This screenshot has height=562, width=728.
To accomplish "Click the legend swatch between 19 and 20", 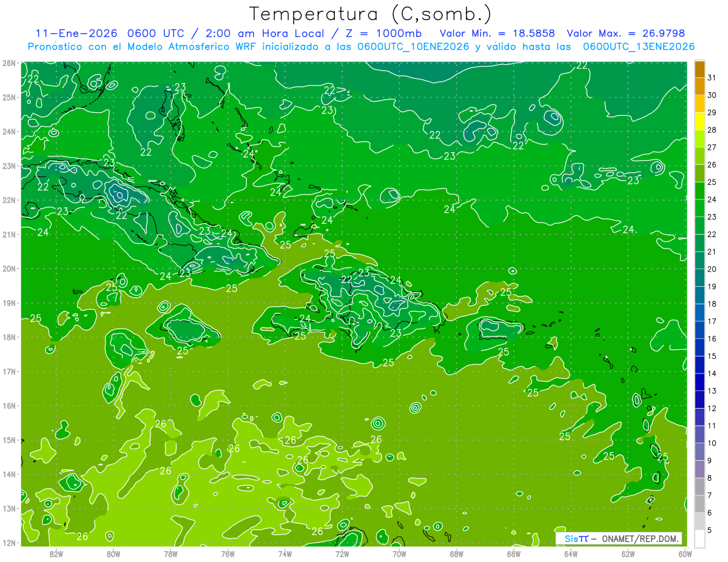I will pos(699,278).
